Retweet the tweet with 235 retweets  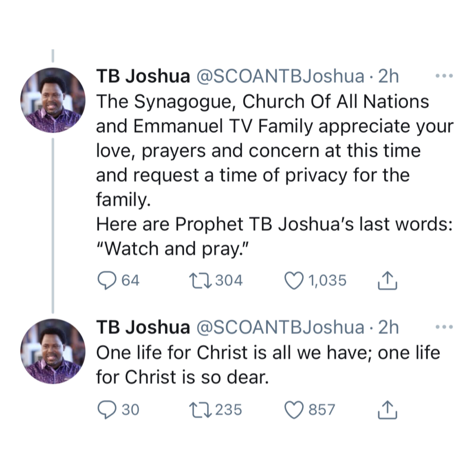tap(200, 410)
